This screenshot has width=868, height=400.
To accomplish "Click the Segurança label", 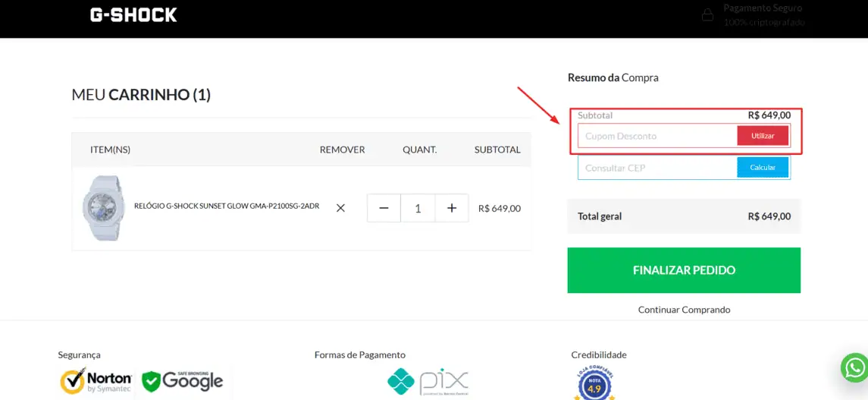I will [79, 355].
